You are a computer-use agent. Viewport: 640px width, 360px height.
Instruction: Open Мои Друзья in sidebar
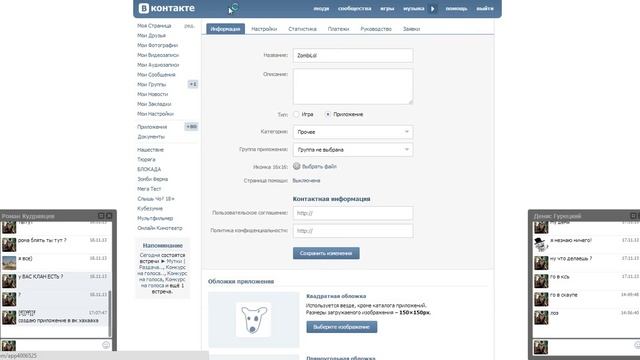(151, 36)
